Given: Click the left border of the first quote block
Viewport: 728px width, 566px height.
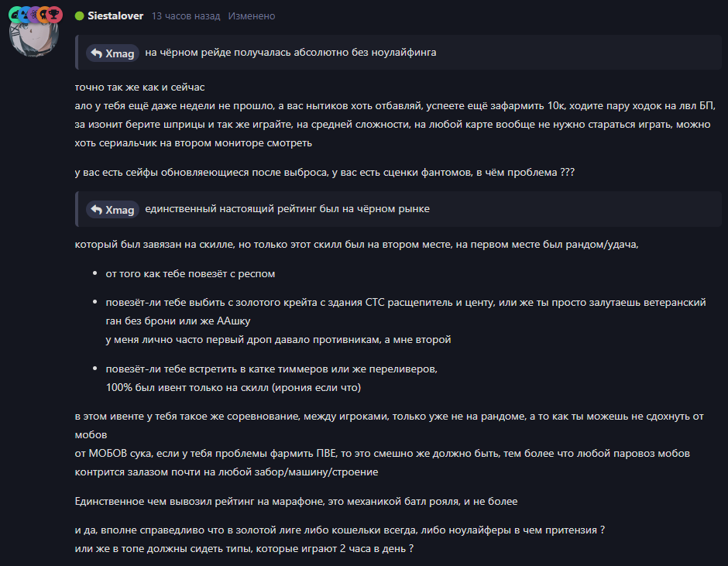Looking at the screenshot, I should [77, 52].
